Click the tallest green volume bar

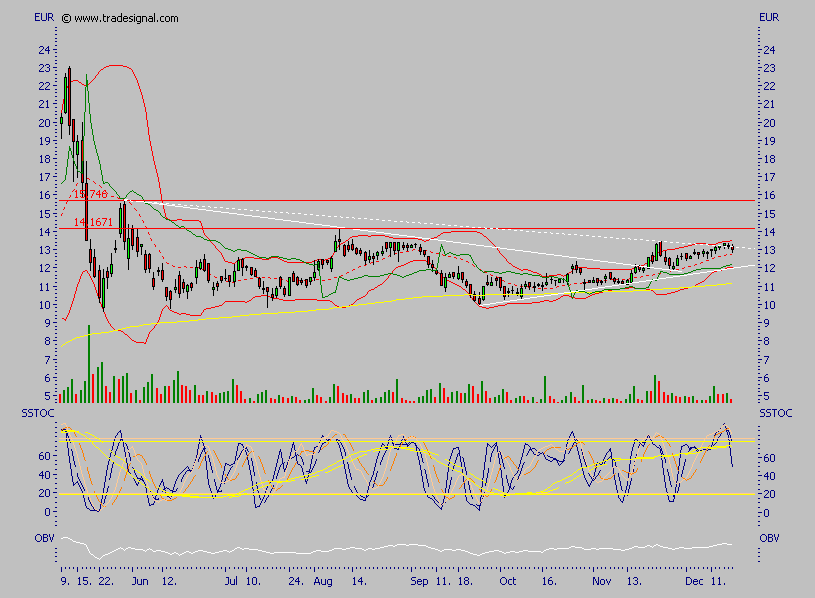point(89,364)
